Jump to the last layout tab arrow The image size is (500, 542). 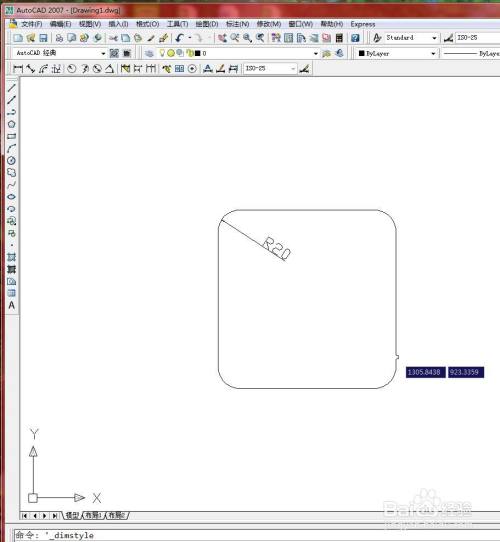(x=55, y=516)
